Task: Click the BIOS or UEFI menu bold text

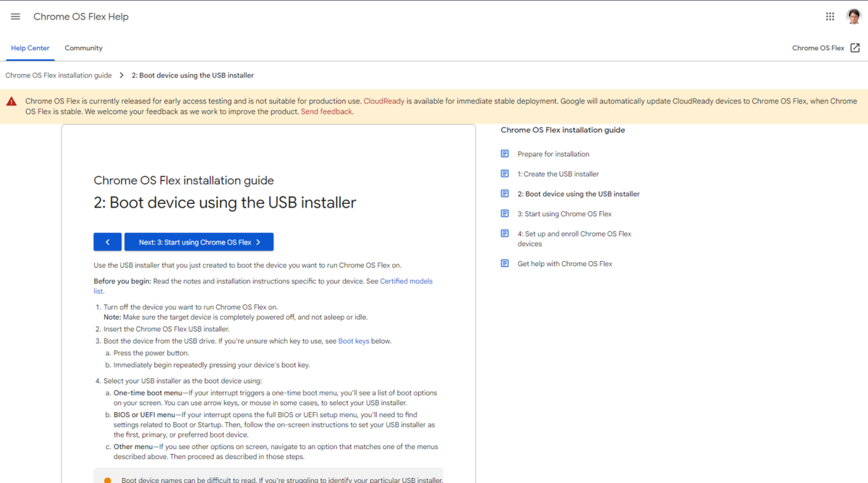Action: pyautogui.click(x=145, y=414)
